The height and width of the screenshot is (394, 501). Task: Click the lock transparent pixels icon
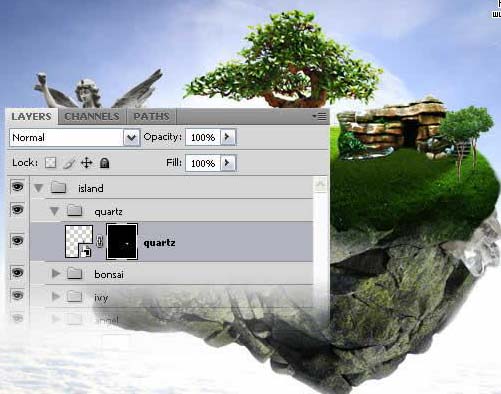point(51,163)
